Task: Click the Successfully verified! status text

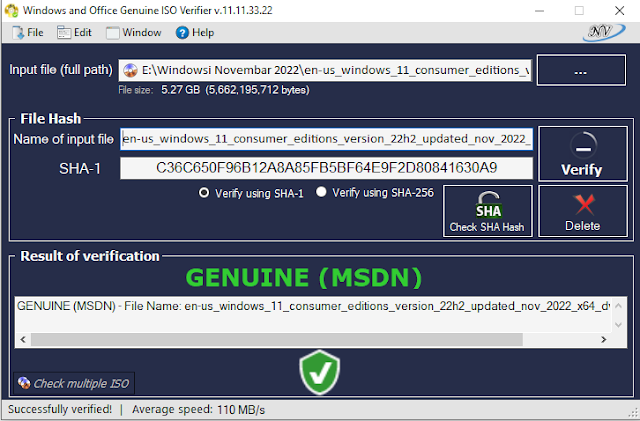Action: point(60,409)
